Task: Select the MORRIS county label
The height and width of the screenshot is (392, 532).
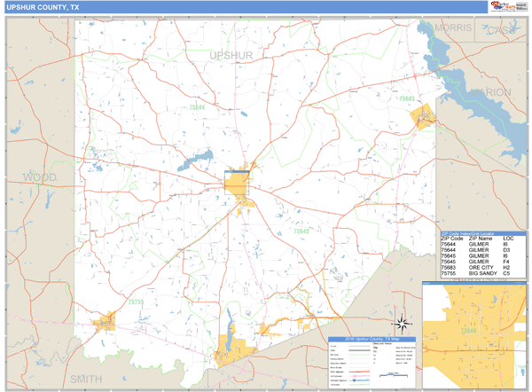Action: click(453, 27)
